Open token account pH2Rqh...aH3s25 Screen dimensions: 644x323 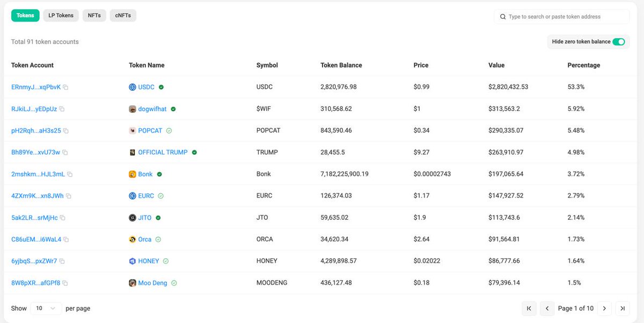(x=36, y=131)
